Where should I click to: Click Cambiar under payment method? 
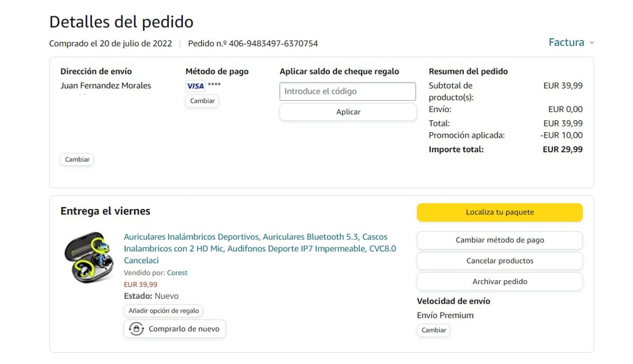(202, 101)
